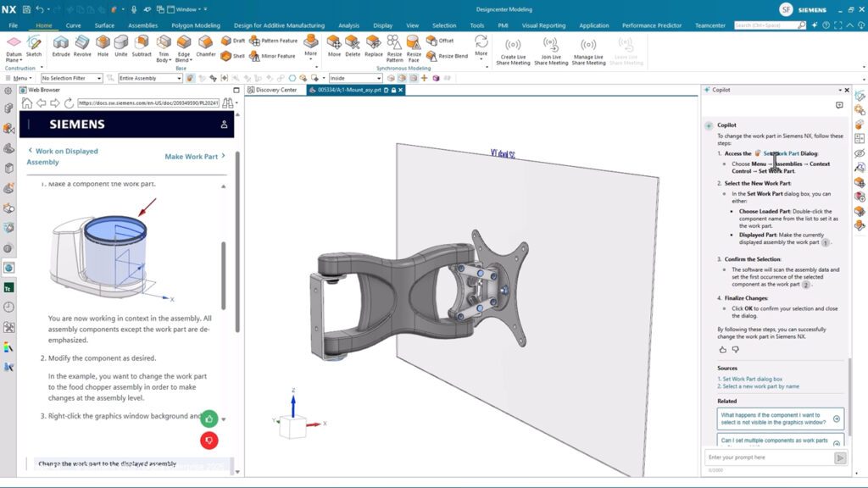
Task: Click the red thumbs down feedback button
Action: tap(209, 441)
